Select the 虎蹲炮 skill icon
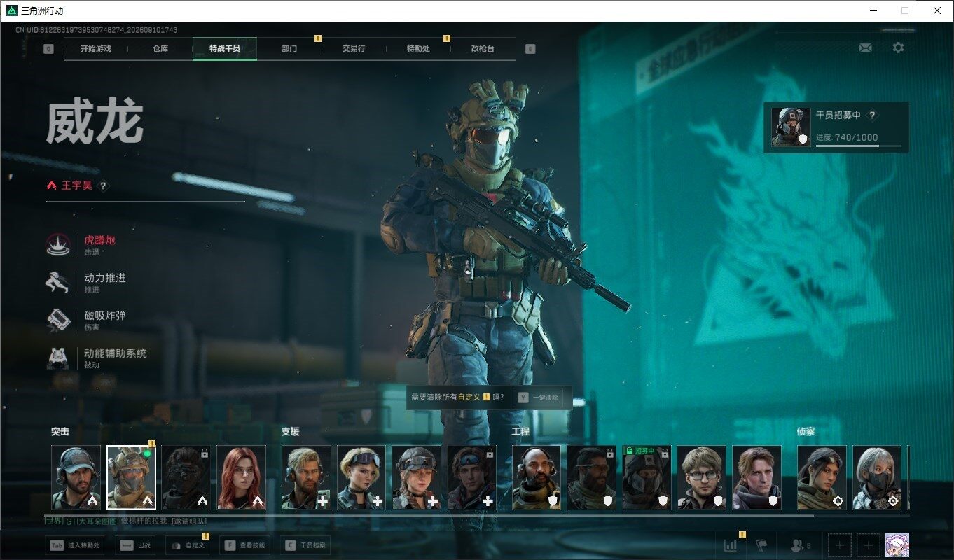 58,244
